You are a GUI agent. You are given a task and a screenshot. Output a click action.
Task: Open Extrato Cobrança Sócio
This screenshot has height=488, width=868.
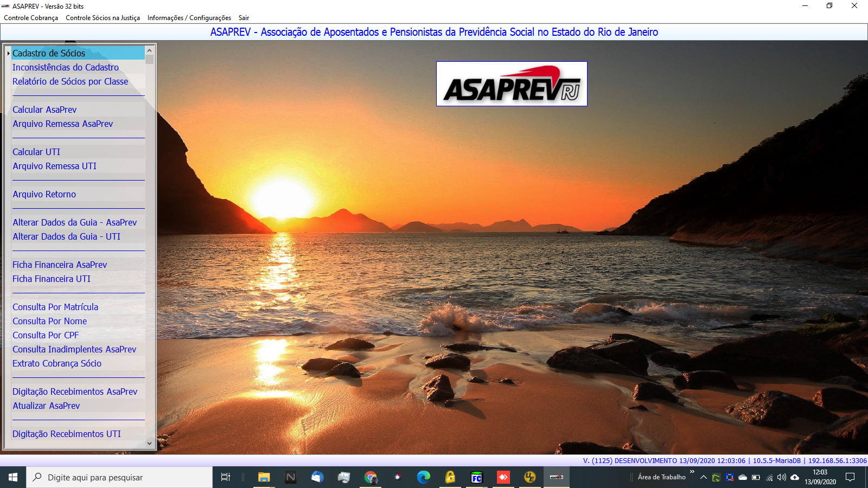[x=78, y=363]
